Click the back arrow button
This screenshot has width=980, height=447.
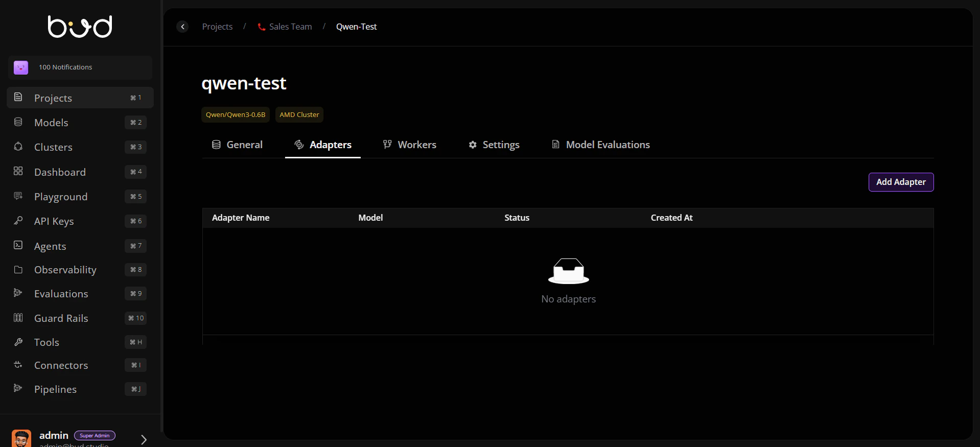tap(182, 27)
